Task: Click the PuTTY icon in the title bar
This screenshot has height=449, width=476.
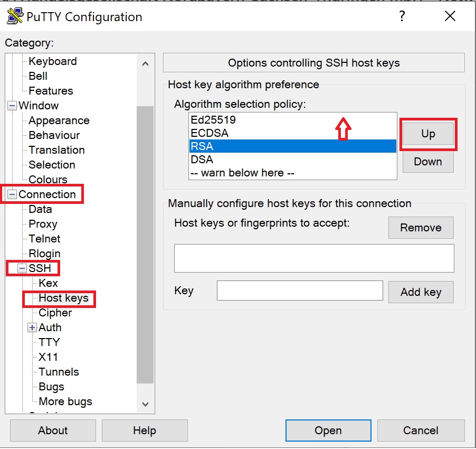Action: pos(15,16)
